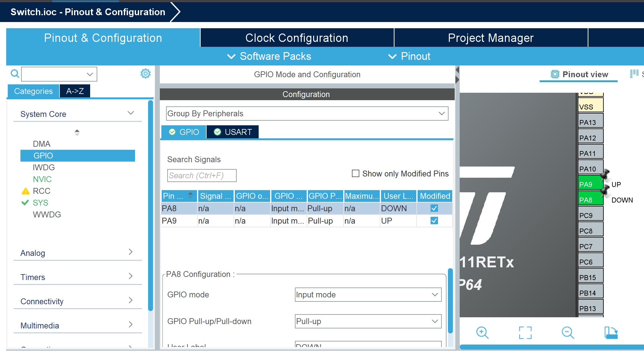This screenshot has width=644, height=352.
Task: Toggle Modified checkbox for PA9 row
Action: pyautogui.click(x=434, y=221)
